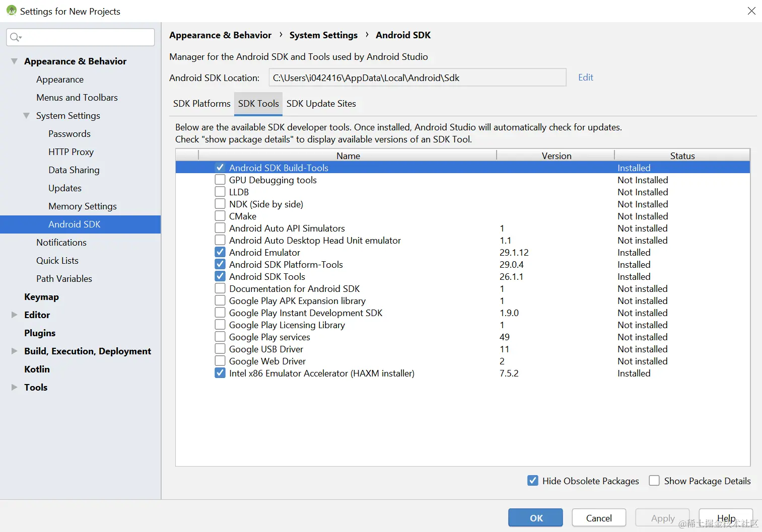Collapse the System Settings tree node
The image size is (762, 532).
(x=26, y=115)
